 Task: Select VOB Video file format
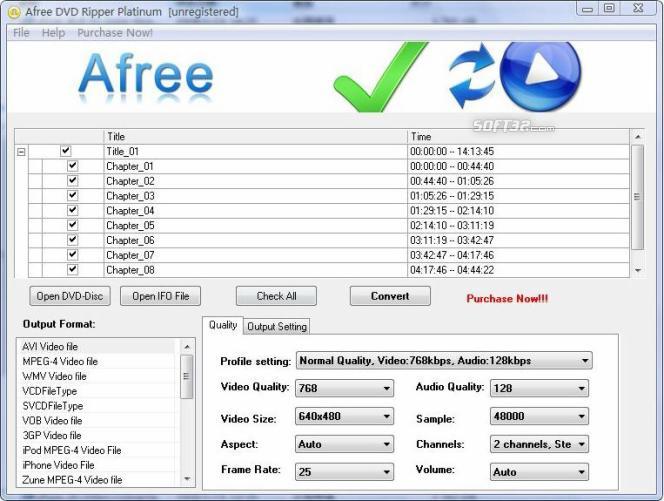pos(96,421)
